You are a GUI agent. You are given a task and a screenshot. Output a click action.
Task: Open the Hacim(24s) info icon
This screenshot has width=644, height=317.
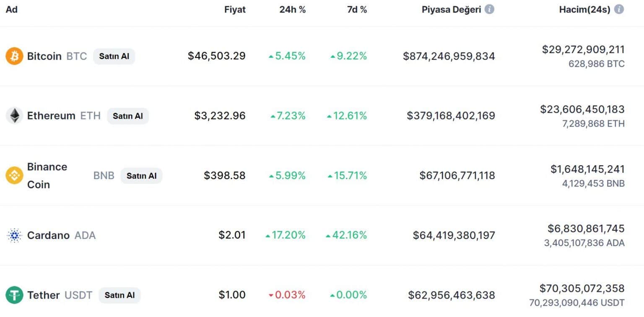(619, 9)
